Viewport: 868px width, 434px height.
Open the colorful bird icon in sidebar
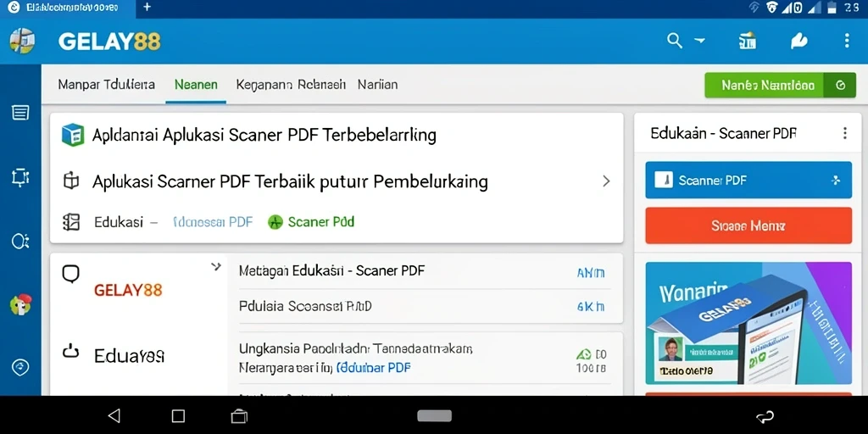point(20,305)
